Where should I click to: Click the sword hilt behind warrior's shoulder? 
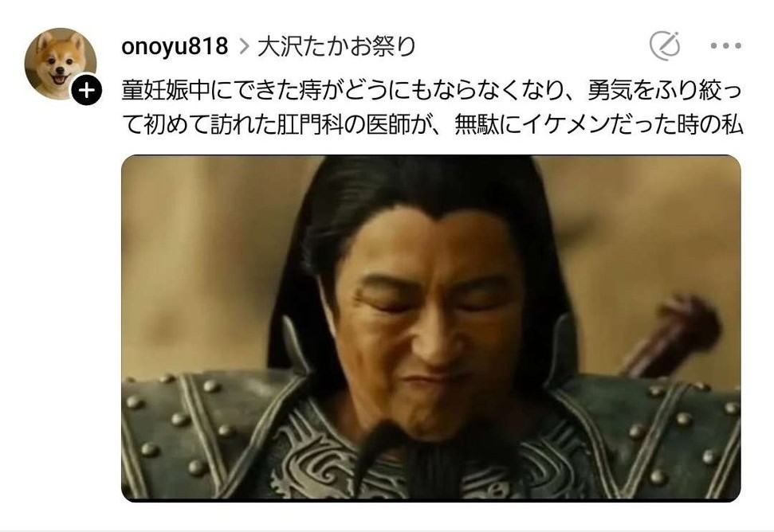(x=670, y=335)
